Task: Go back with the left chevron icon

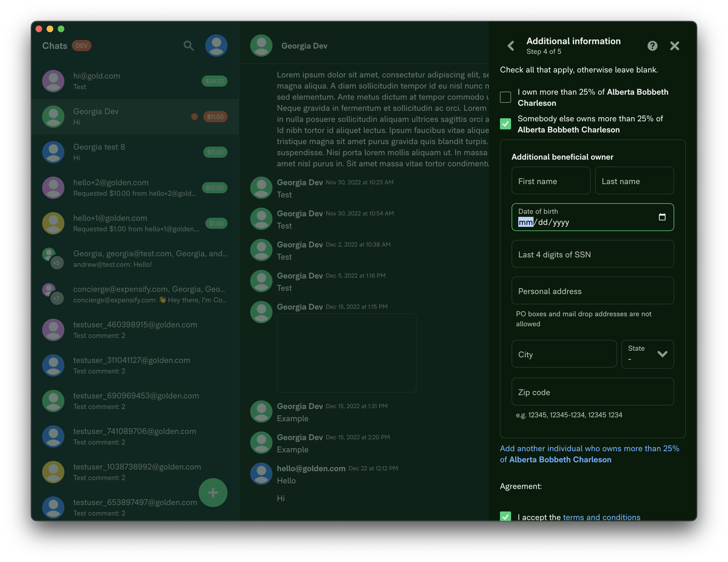Action: coord(510,46)
